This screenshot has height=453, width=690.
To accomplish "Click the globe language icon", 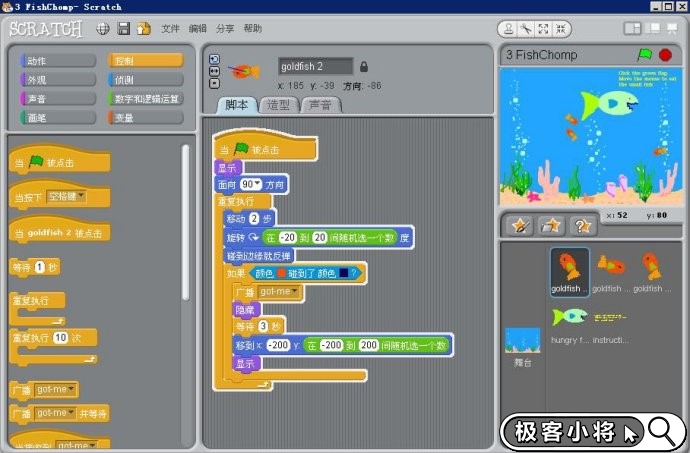I will tap(102, 29).
